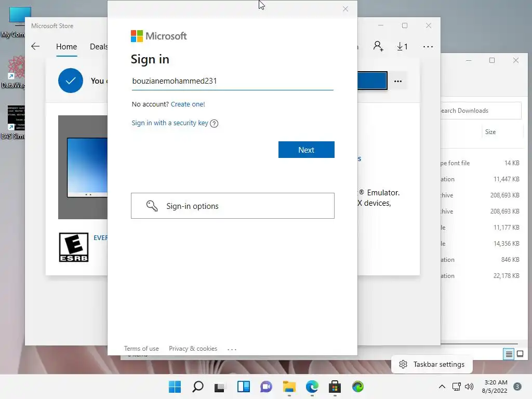Click ellipsis button beside blue Store button
Image resolution: width=532 pixels, height=399 pixels.
pos(397,81)
